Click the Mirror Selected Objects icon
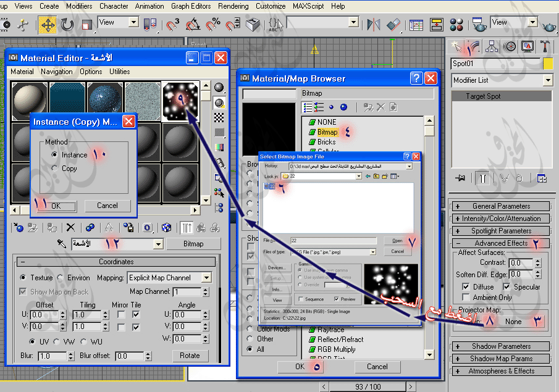Screen dimensions: 559x392 (373, 25)
